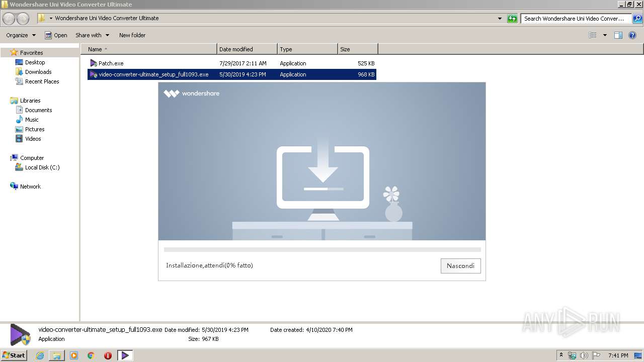This screenshot has height=362, width=644.
Task: Click the Start button
Action: coord(14,355)
